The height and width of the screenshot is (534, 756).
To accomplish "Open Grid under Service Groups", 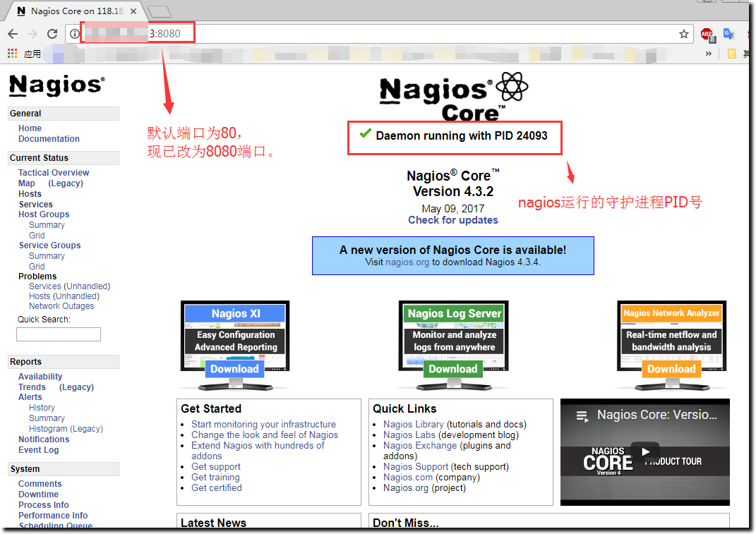I will point(37,267).
